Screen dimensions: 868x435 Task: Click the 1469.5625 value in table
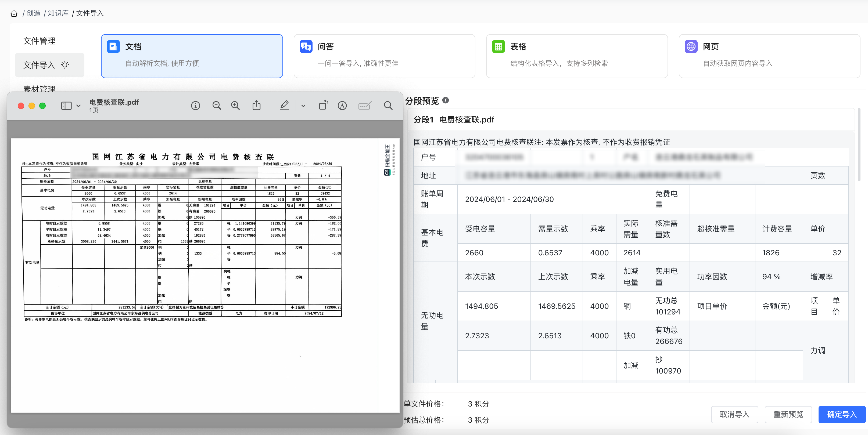557,306
